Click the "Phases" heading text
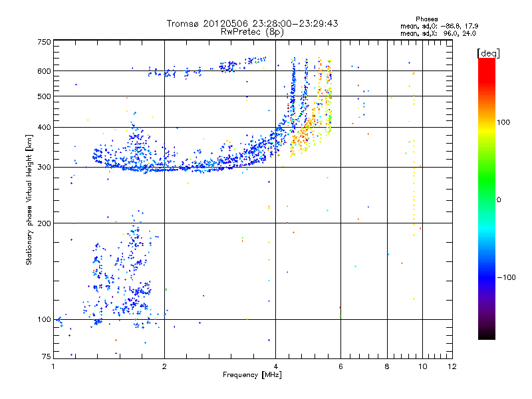 (426, 19)
